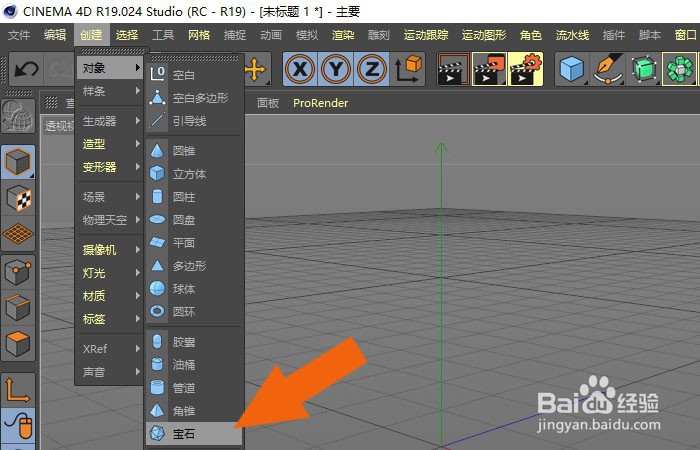Create a 管道 tube object
The width and height of the screenshot is (700, 450).
pos(195,388)
